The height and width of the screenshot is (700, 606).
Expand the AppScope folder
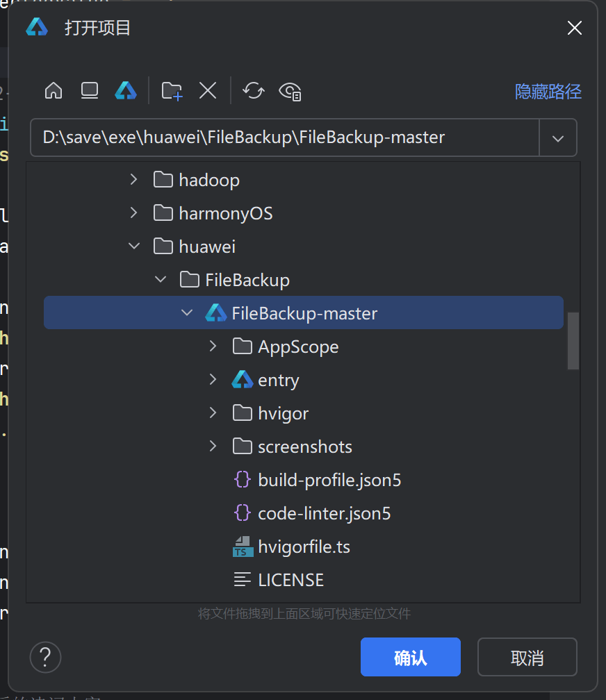pyautogui.click(x=213, y=346)
